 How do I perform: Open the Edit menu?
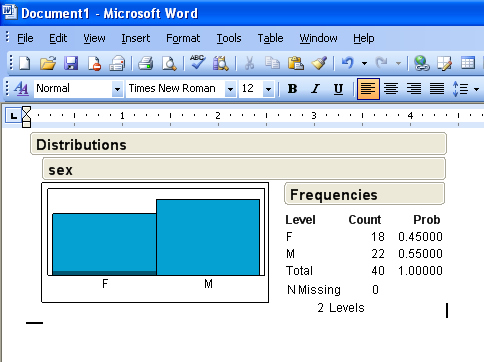pyautogui.click(x=58, y=38)
